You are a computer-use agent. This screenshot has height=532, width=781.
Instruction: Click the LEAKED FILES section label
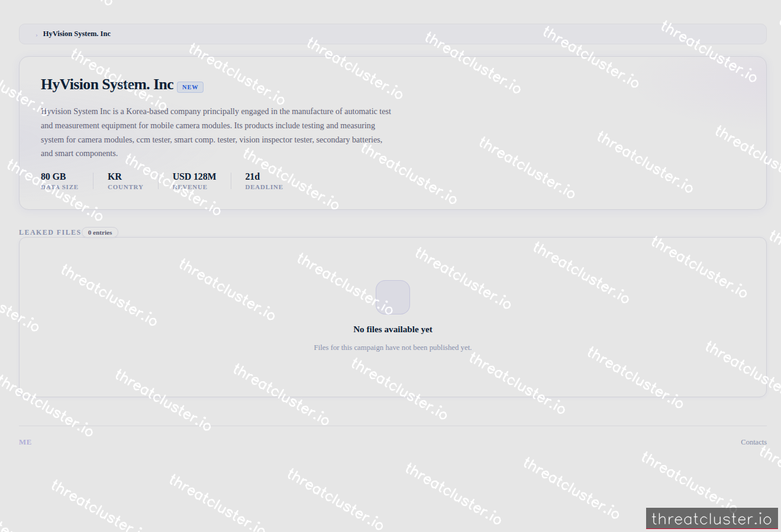coord(50,232)
